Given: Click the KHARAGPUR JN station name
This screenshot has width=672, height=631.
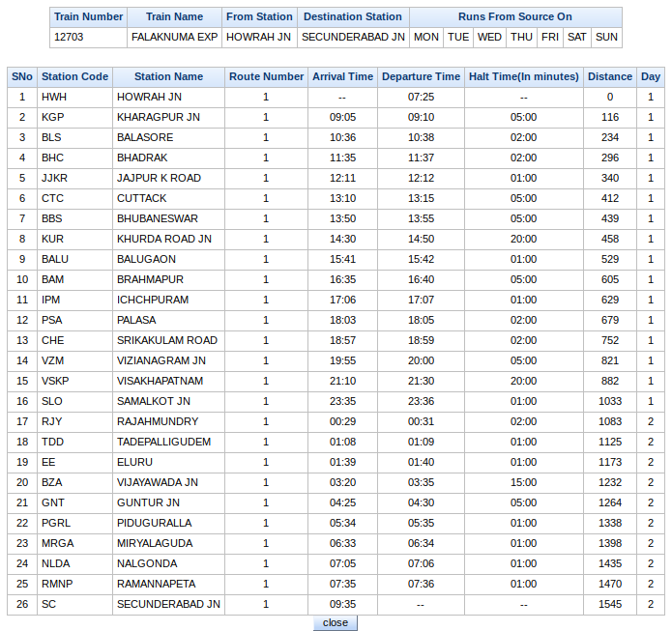Looking at the screenshot, I should pos(159,117).
